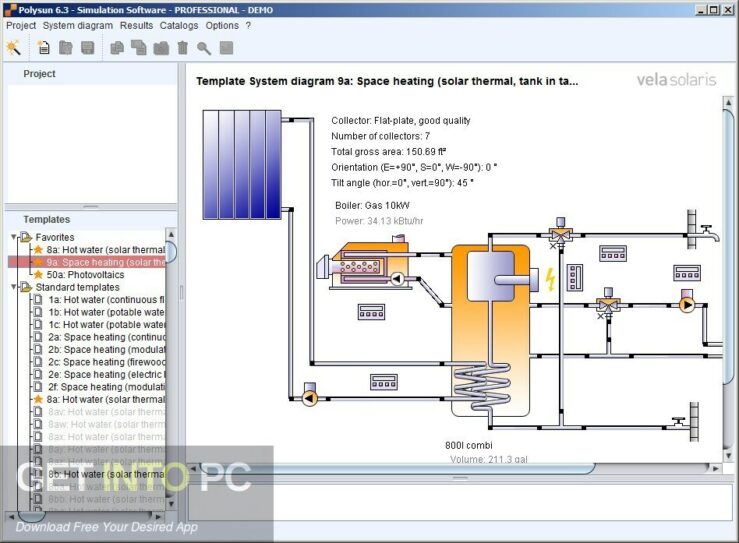The width and height of the screenshot is (739, 543).
Task: Click the Vela Solaris logo
Action: click(x=676, y=80)
